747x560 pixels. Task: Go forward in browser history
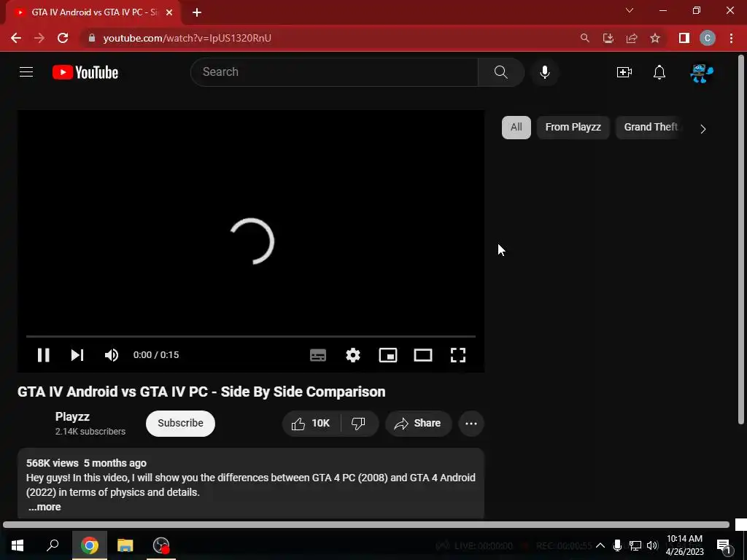pos(39,38)
